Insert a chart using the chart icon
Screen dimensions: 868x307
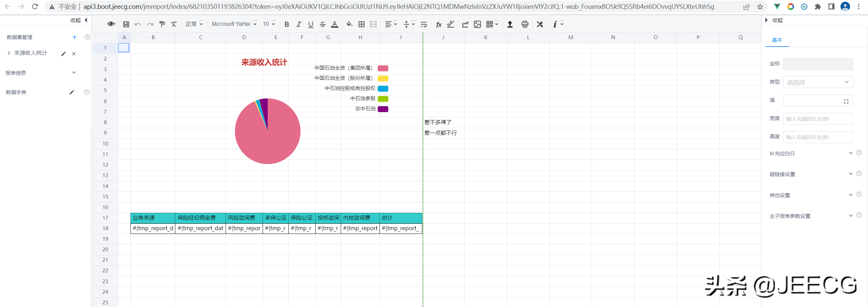[465, 24]
